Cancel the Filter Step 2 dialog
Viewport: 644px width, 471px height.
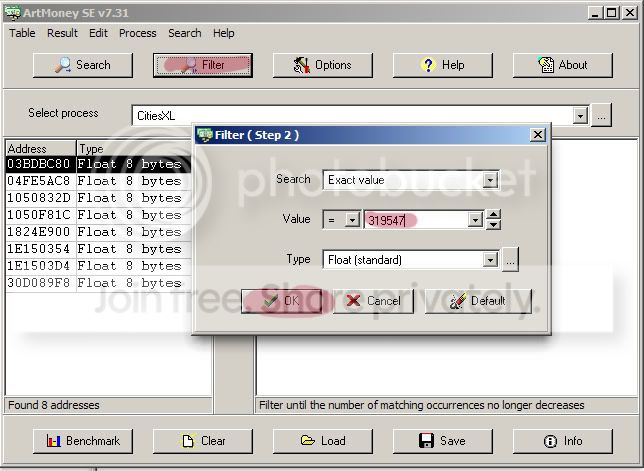tap(373, 301)
